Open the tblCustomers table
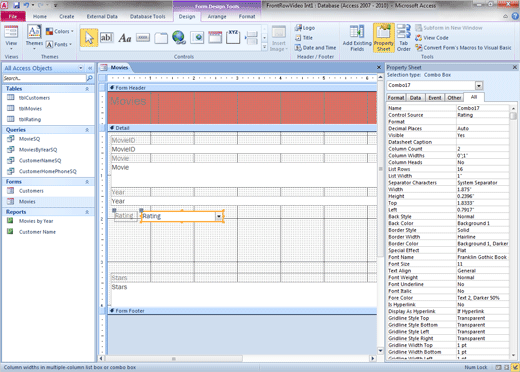The image size is (520, 372). click(x=34, y=98)
